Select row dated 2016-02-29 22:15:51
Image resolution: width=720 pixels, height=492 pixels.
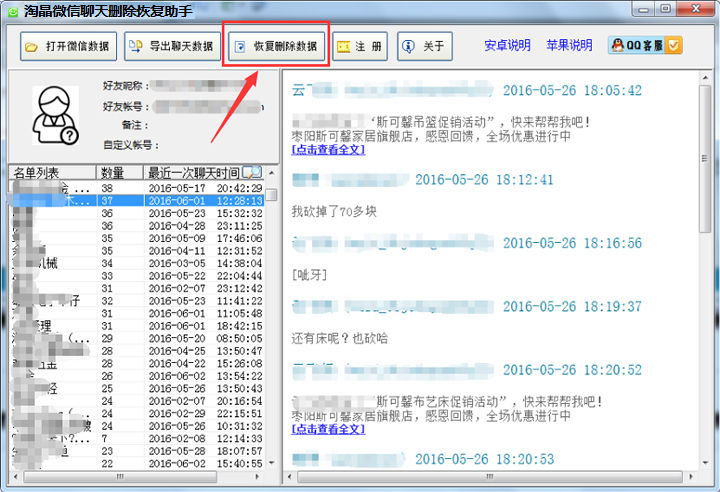[137, 413]
